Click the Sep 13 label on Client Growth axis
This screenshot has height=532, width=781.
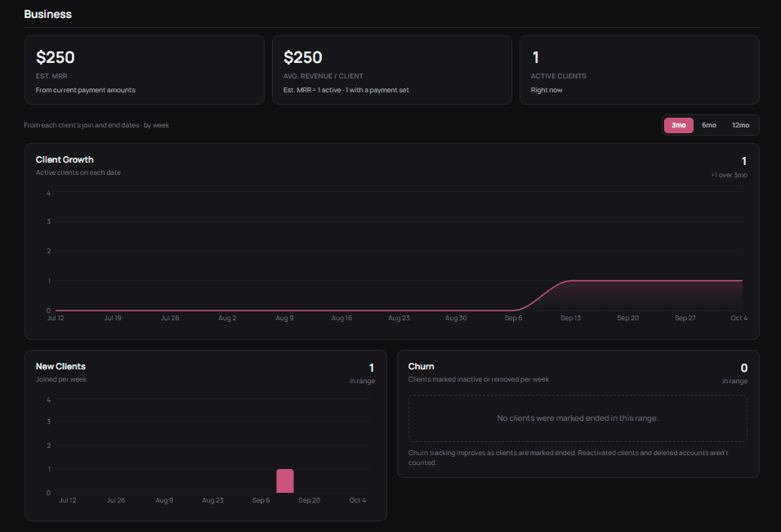pyautogui.click(x=570, y=318)
